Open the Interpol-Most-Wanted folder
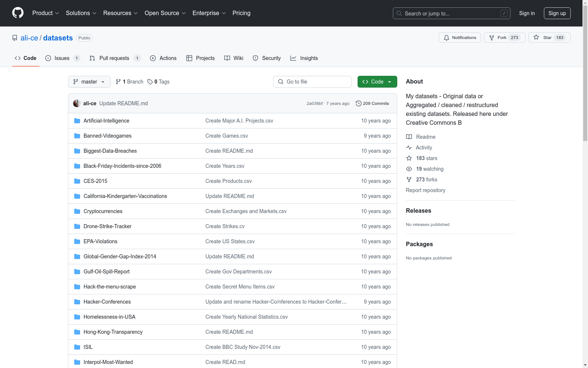The image size is (588, 368). point(108,362)
